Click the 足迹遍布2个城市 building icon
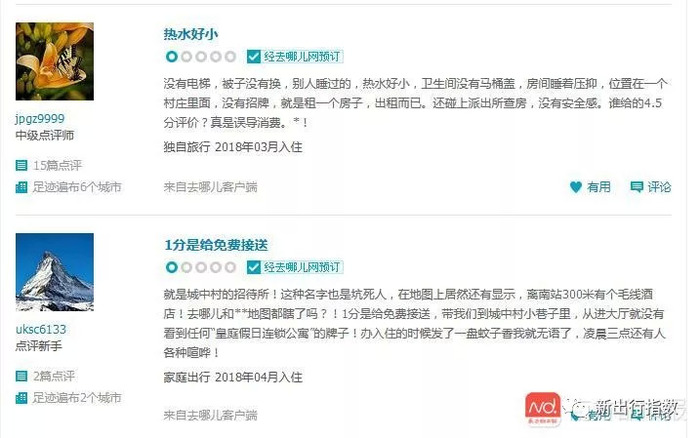Image resolution: width=700 pixels, height=438 pixels. point(21,397)
